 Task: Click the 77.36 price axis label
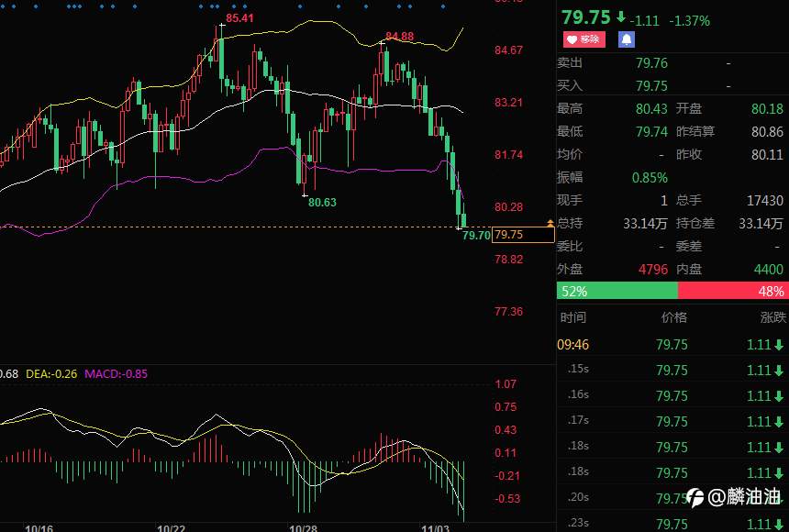coord(509,312)
